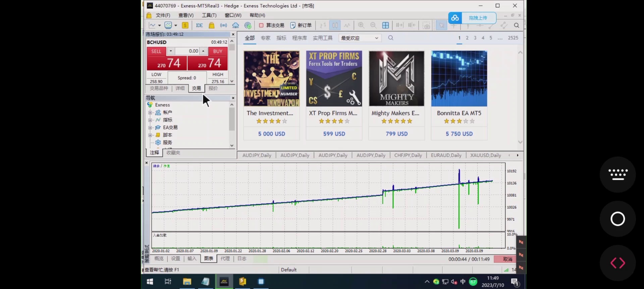Viewport: 644px width, 289px height.
Task: Select the 服务 item in the navigator
Action: pyautogui.click(x=167, y=142)
